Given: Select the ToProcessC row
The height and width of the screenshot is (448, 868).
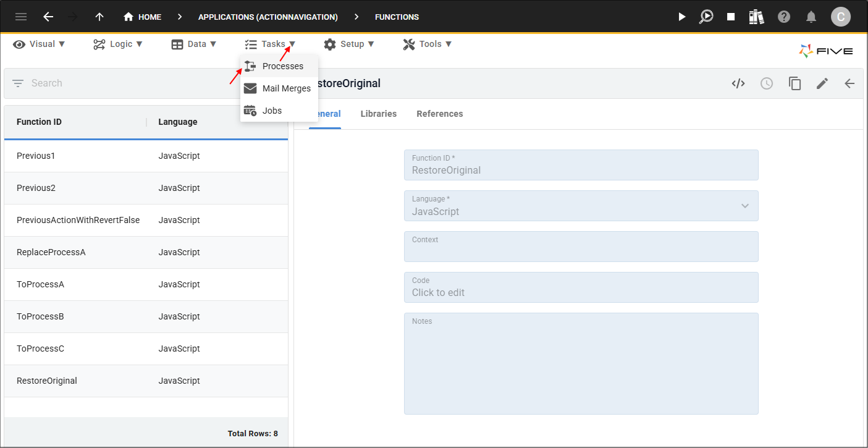Looking at the screenshot, I should [146, 349].
